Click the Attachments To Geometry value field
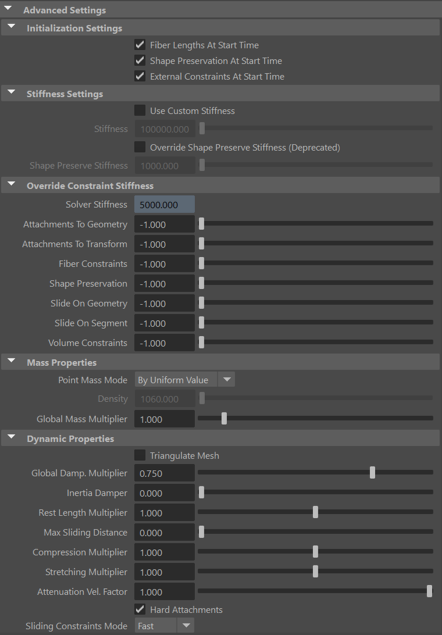 click(x=164, y=224)
